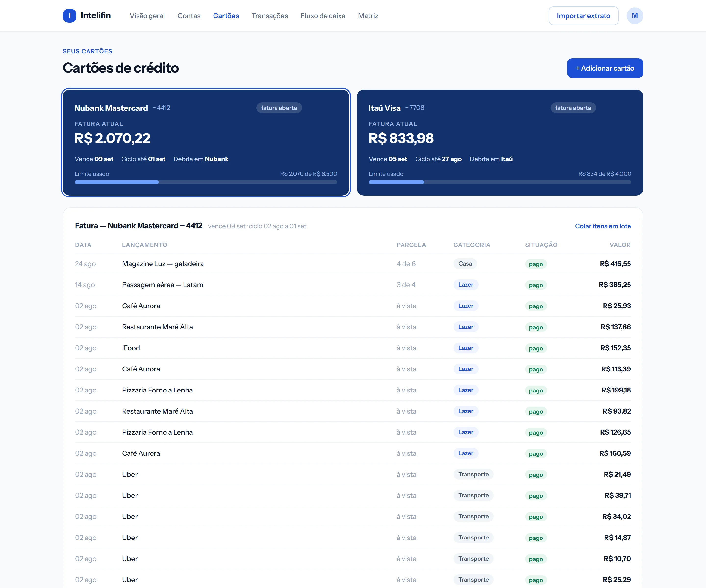This screenshot has height=588, width=706.
Task: Click the R$ 199,18 value
Action: [616, 390]
